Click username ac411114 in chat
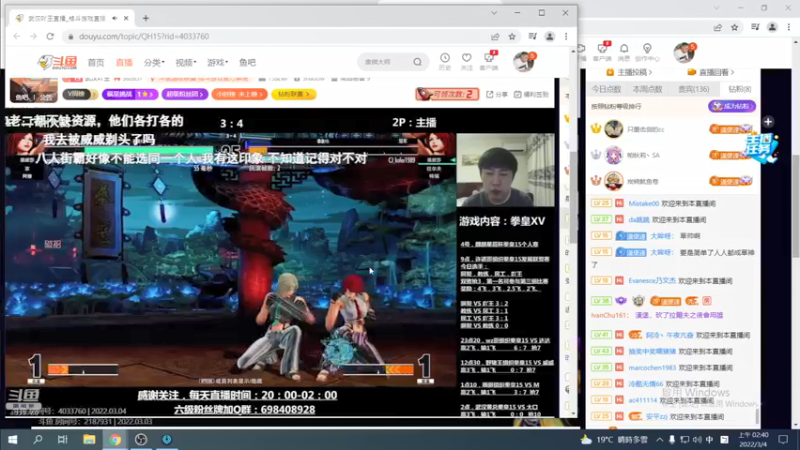The image size is (800, 450). click(642, 400)
